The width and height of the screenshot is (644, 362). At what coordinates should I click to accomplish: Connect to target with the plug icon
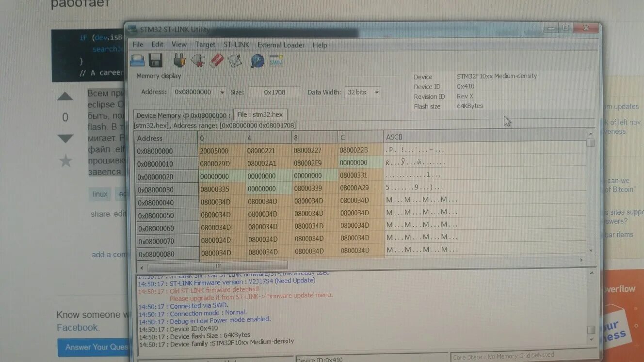coord(179,61)
